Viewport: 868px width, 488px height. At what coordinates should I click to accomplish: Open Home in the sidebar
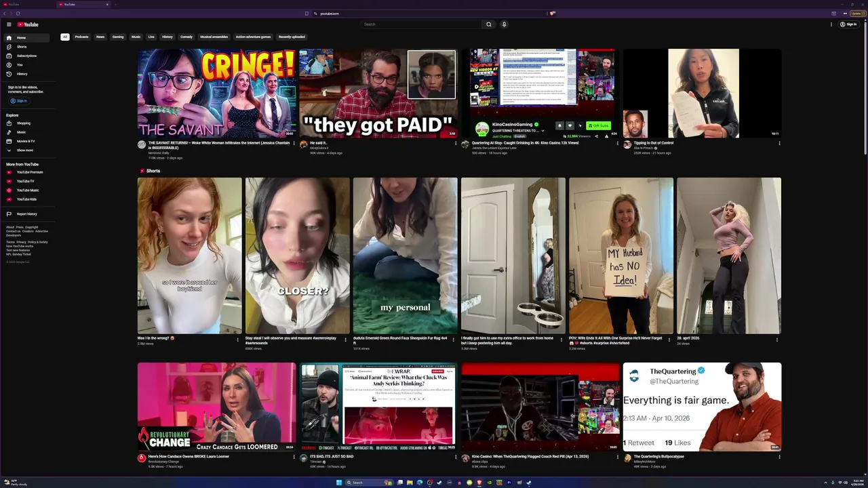(x=27, y=38)
